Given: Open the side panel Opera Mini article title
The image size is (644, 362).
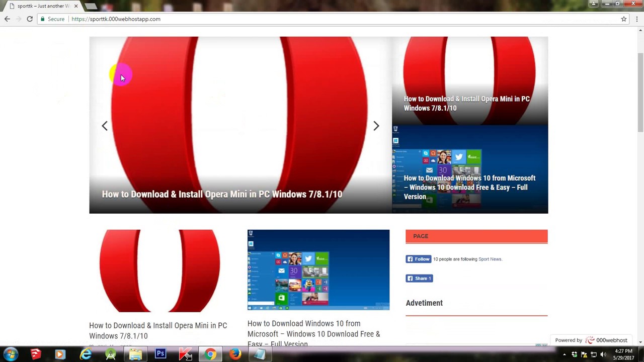Looking at the screenshot, I should click(466, 104).
